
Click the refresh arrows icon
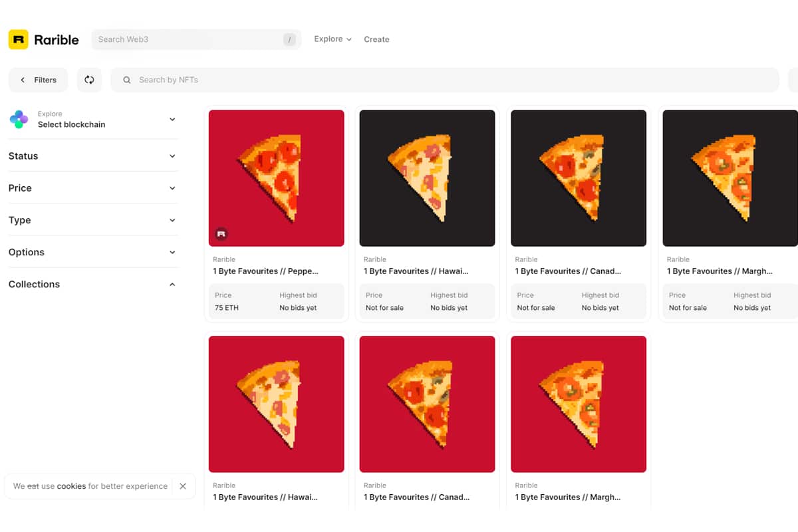click(x=89, y=80)
